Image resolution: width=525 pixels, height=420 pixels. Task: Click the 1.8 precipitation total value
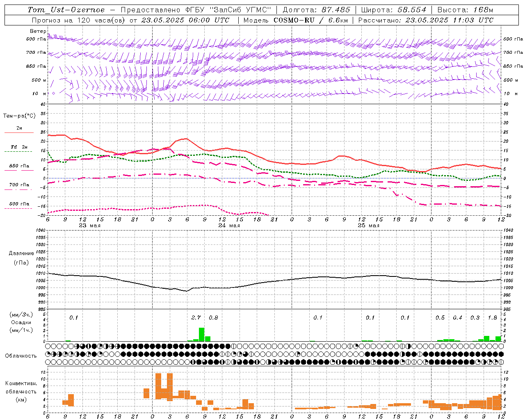[x=492, y=317]
